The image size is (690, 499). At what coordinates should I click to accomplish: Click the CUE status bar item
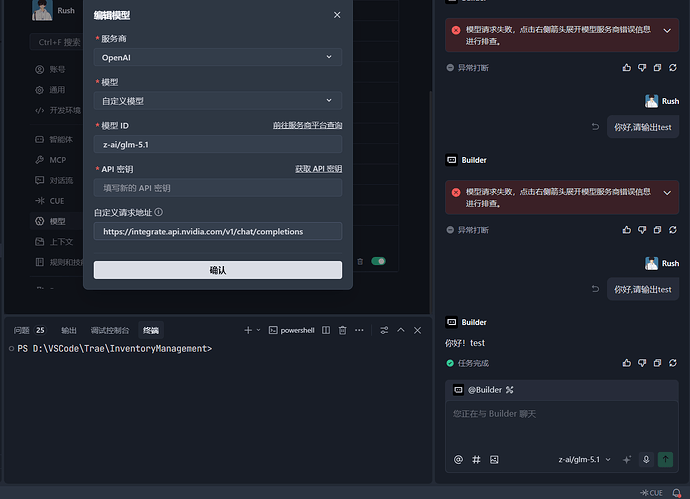pyautogui.click(x=652, y=493)
